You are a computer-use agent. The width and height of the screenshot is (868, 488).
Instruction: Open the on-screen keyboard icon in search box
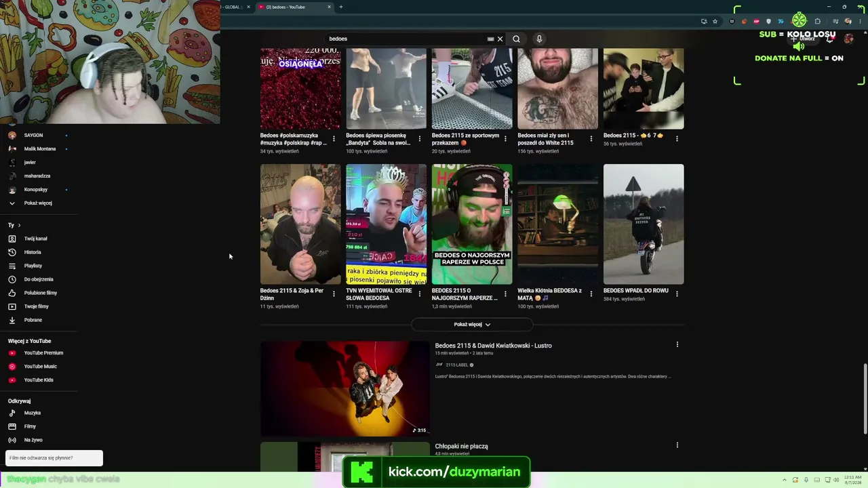click(490, 39)
